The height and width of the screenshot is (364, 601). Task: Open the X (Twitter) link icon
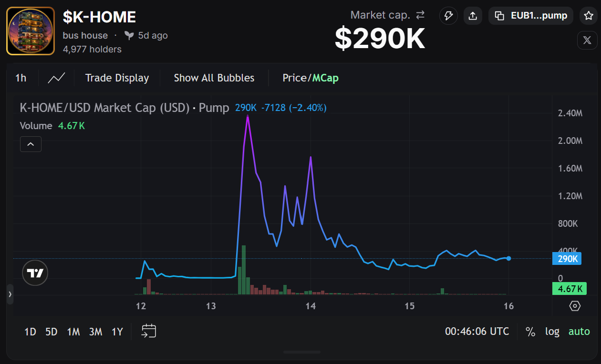pyautogui.click(x=587, y=40)
